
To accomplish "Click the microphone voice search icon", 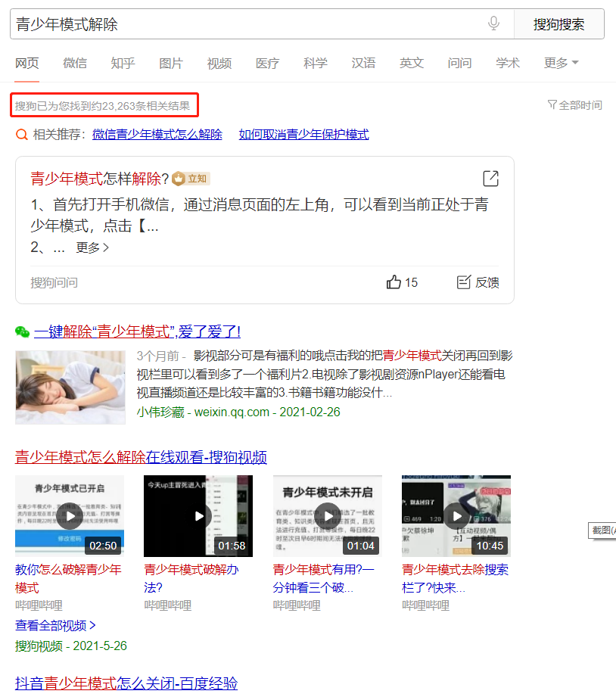I will coord(493,23).
